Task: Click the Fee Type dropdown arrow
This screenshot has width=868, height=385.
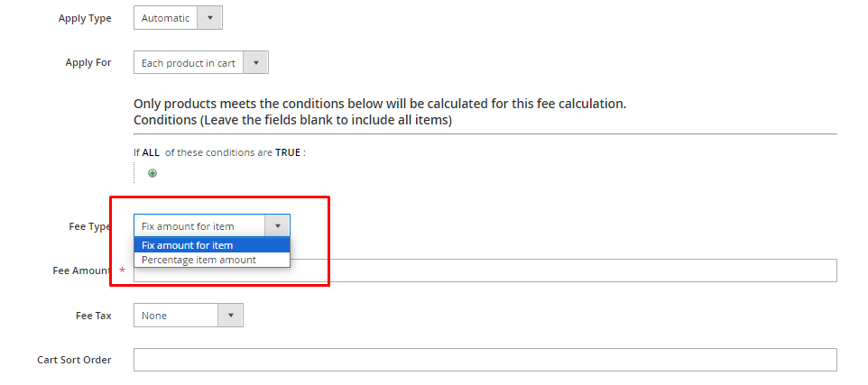Action: 278,226
